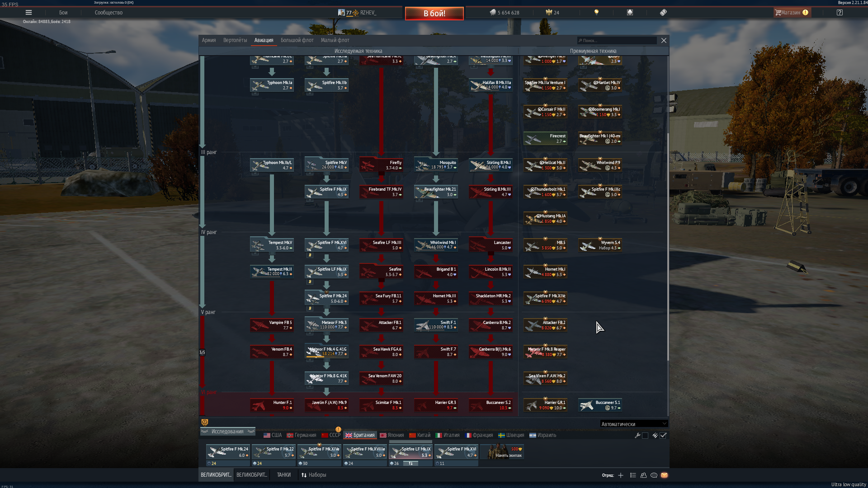Select Lancaster bomber card
The height and width of the screenshot is (488, 868).
(491, 245)
